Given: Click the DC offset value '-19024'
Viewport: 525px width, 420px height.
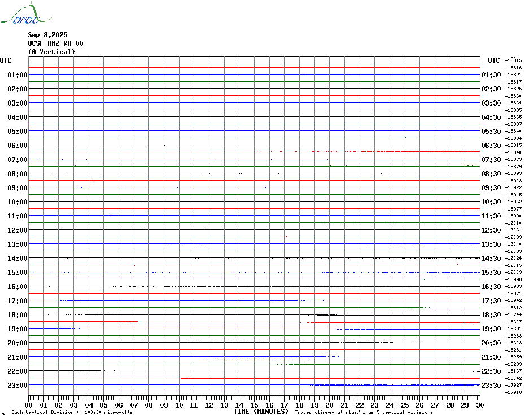Looking at the screenshot, I should pyautogui.click(x=513, y=258).
